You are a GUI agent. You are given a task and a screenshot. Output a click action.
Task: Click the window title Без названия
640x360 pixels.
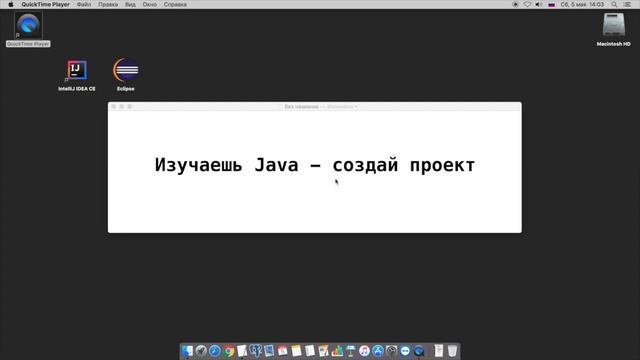click(301, 107)
